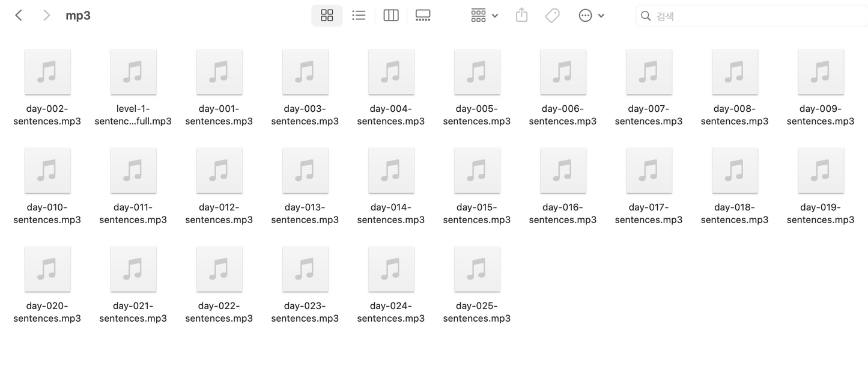Select the day-022-sentences.mp3 file icon
Screen dimensions: 868x374
coord(219,269)
